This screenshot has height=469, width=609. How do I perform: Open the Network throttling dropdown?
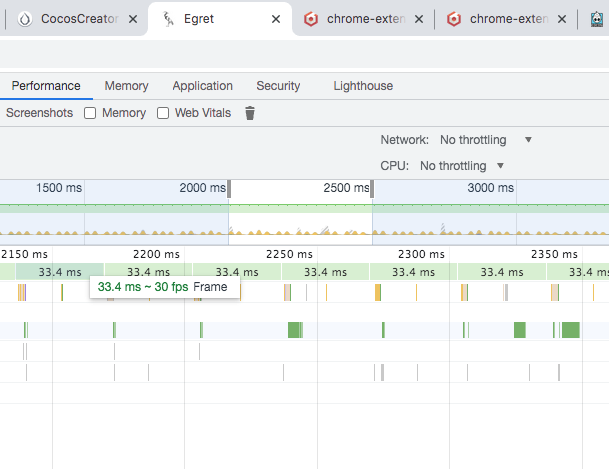pos(486,140)
